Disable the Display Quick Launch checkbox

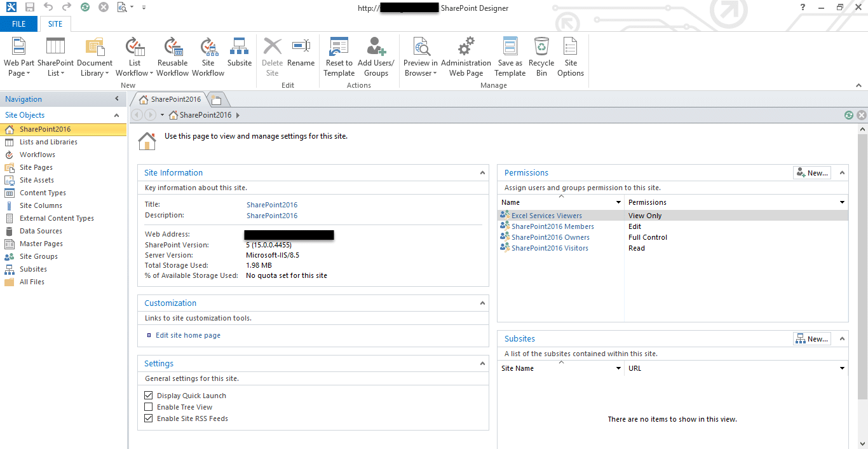tap(149, 396)
